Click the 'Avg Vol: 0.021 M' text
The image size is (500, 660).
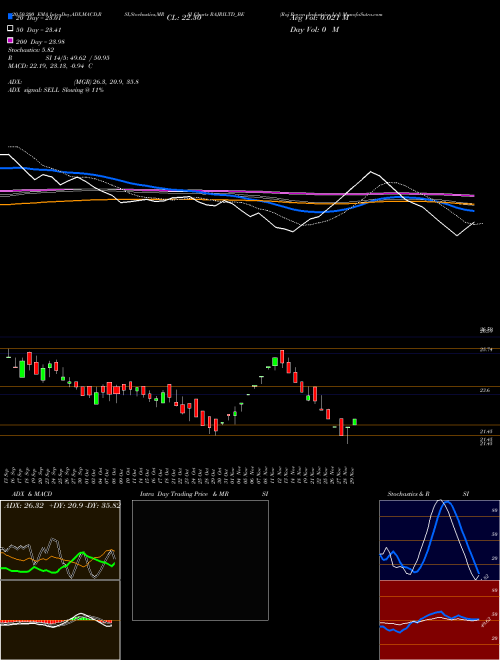(x=319, y=18)
